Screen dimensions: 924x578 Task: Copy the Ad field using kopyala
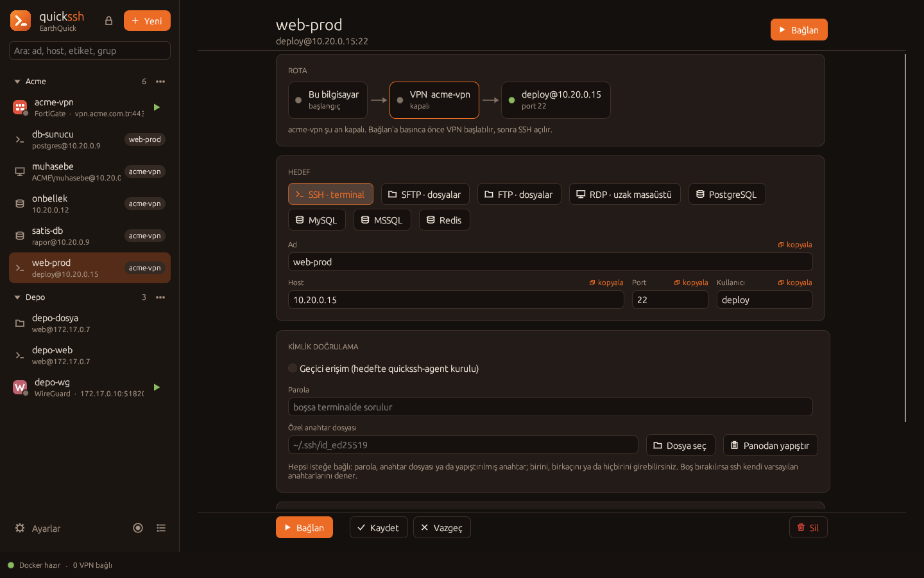(x=795, y=245)
